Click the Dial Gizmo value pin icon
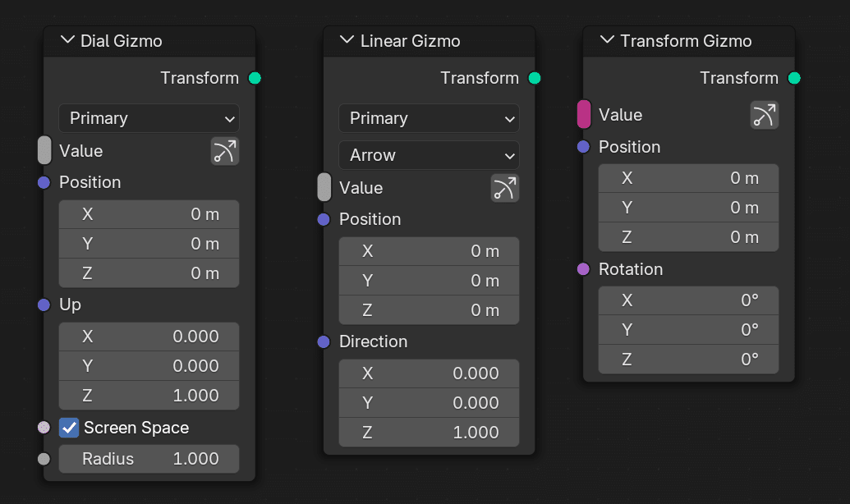 [x=224, y=151]
